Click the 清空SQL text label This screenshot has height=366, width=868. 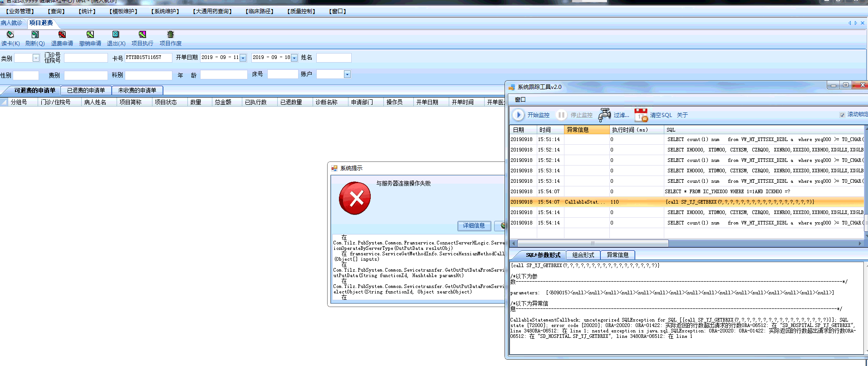tap(661, 115)
